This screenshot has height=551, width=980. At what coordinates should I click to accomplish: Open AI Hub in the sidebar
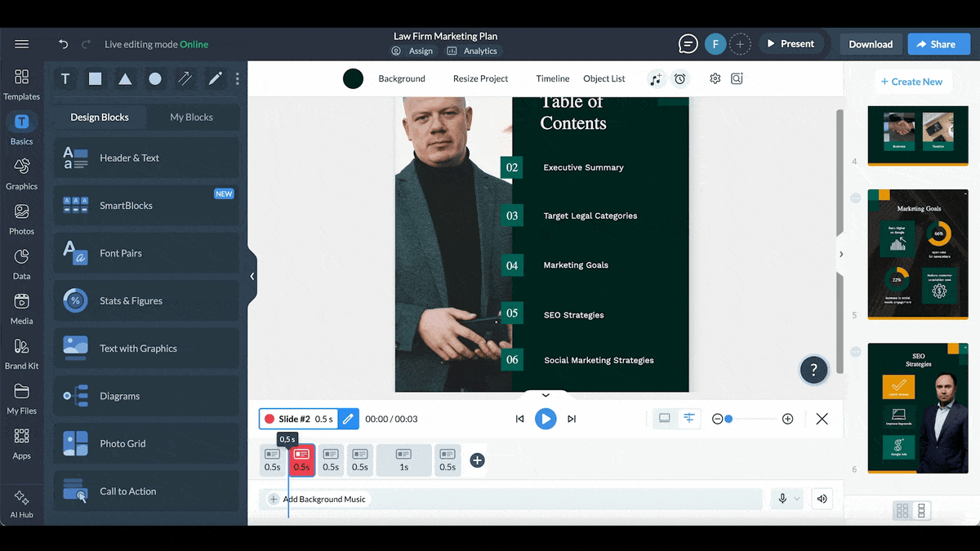coord(22,504)
